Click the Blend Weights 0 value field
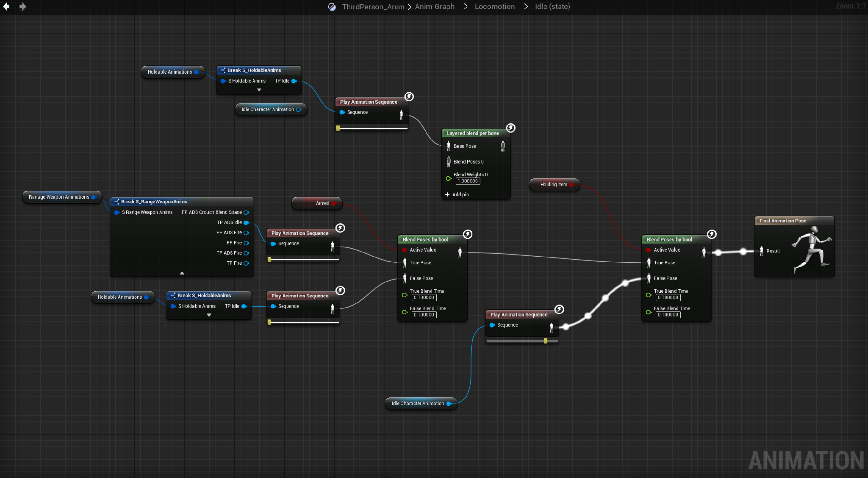The width and height of the screenshot is (868, 478). [468, 181]
